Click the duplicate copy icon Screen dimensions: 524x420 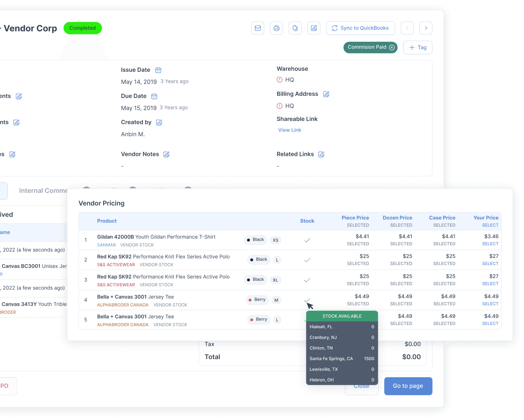(295, 28)
